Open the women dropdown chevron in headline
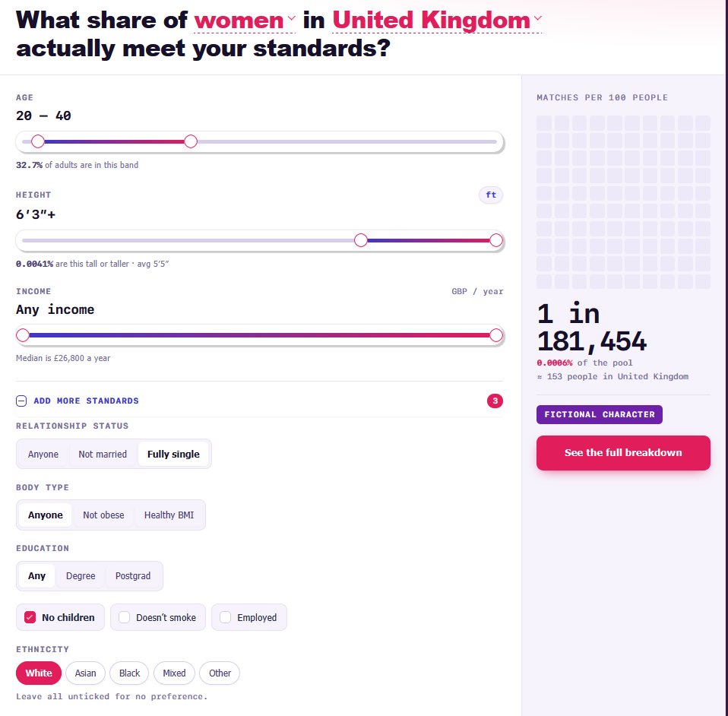Image resolution: width=728 pixels, height=716 pixels. [x=292, y=18]
